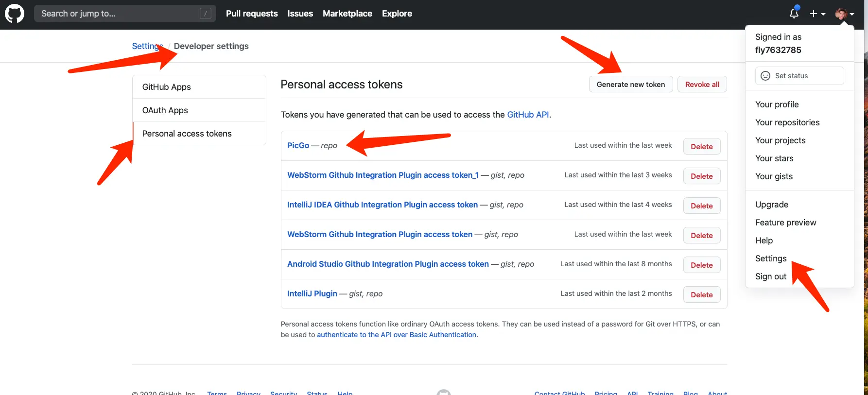Toggle the user avatar menu
The image size is (868, 395).
pos(844,14)
